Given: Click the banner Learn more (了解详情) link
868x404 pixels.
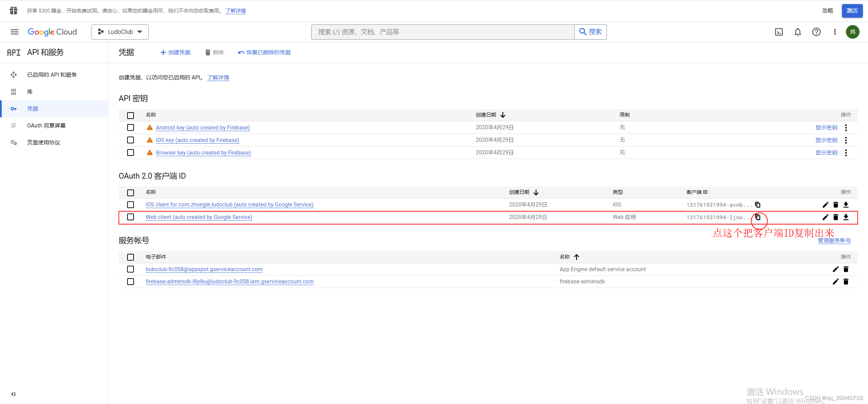Looking at the screenshot, I should pyautogui.click(x=236, y=11).
